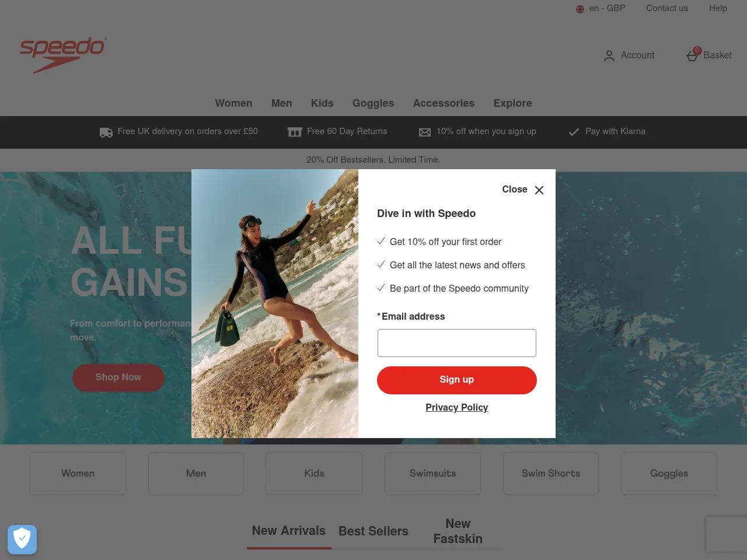Expand the Goggles navigation menu
The image size is (747, 560).
[373, 103]
